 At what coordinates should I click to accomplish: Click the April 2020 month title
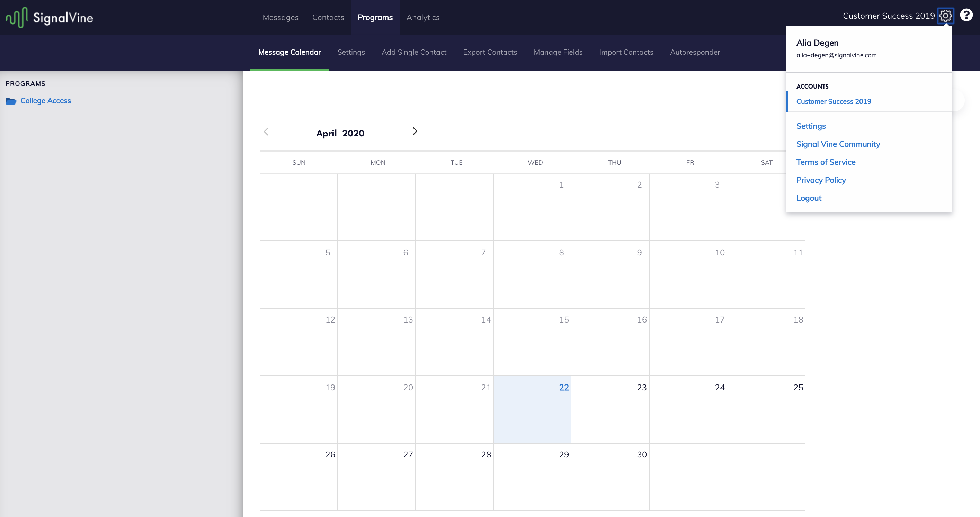pos(340,134)
